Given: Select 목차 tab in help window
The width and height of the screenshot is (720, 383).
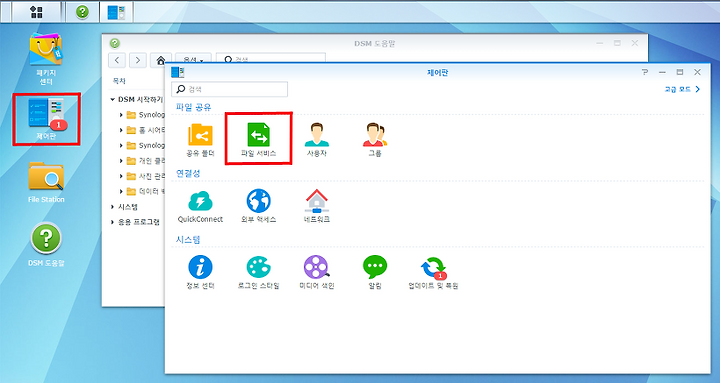Looking at the screenshot, I should tap(119, 81).
